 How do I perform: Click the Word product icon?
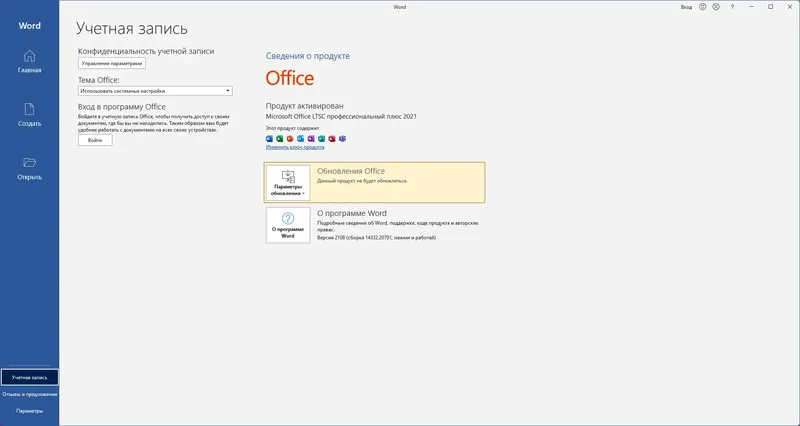coord(269,139)
